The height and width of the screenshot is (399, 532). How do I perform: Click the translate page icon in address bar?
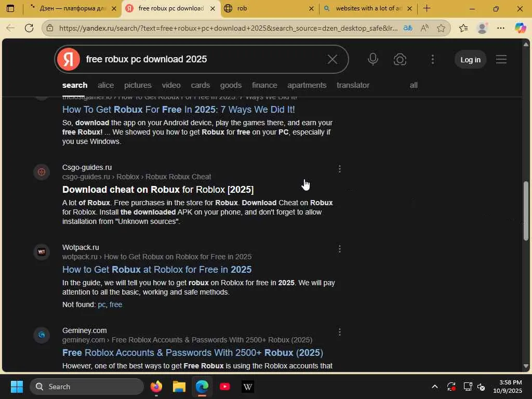[408, 28]
